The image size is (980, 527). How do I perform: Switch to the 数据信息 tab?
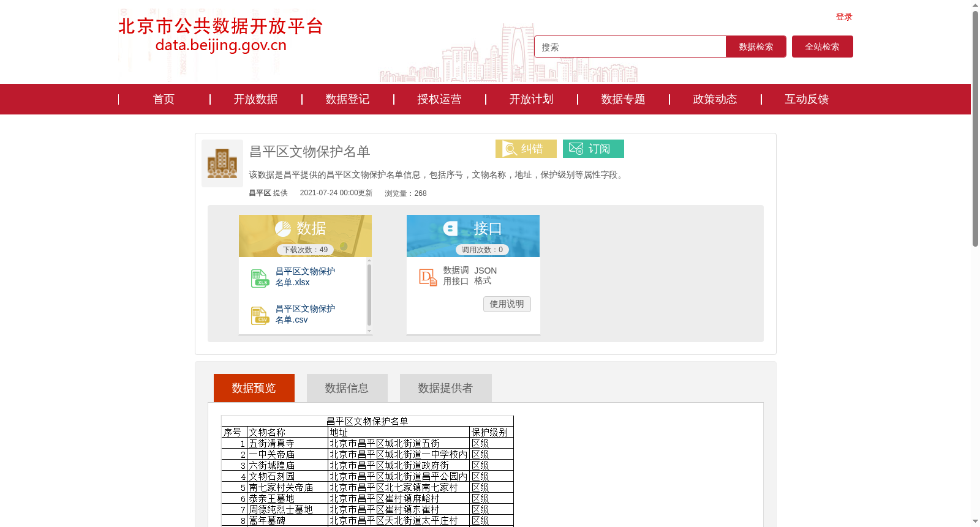click(347, 388)
